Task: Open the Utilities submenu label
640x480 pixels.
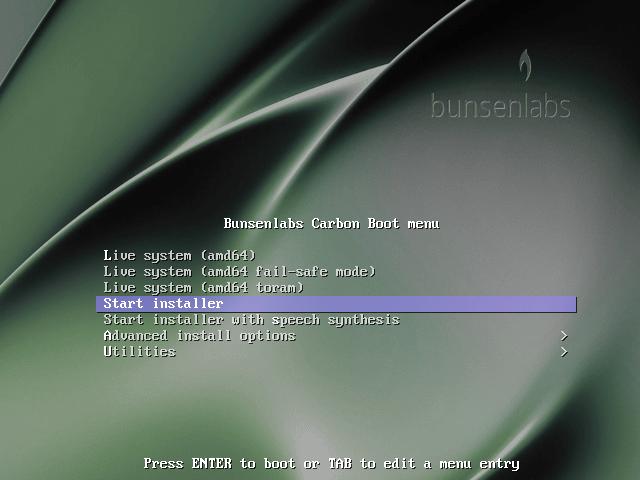Action: (x=139, y=352)
